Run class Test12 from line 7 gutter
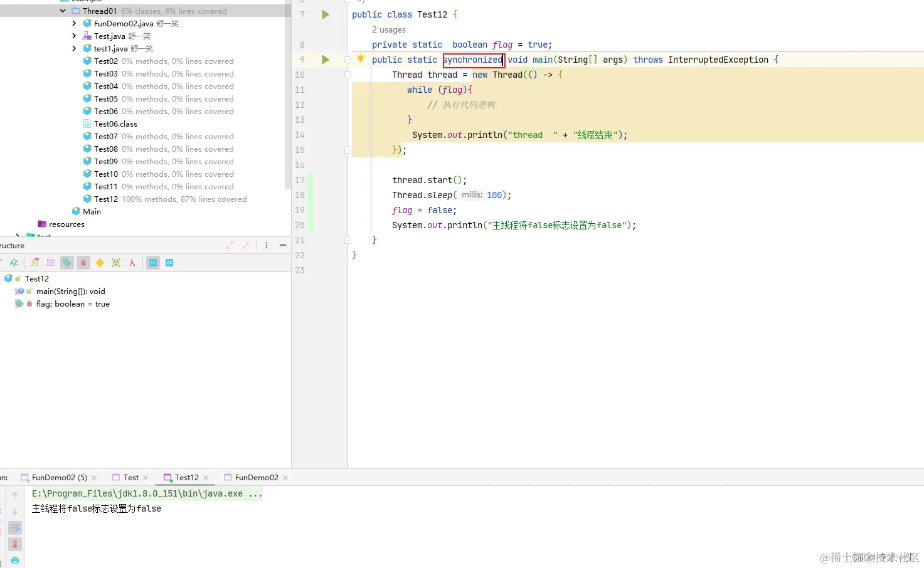 326,14
